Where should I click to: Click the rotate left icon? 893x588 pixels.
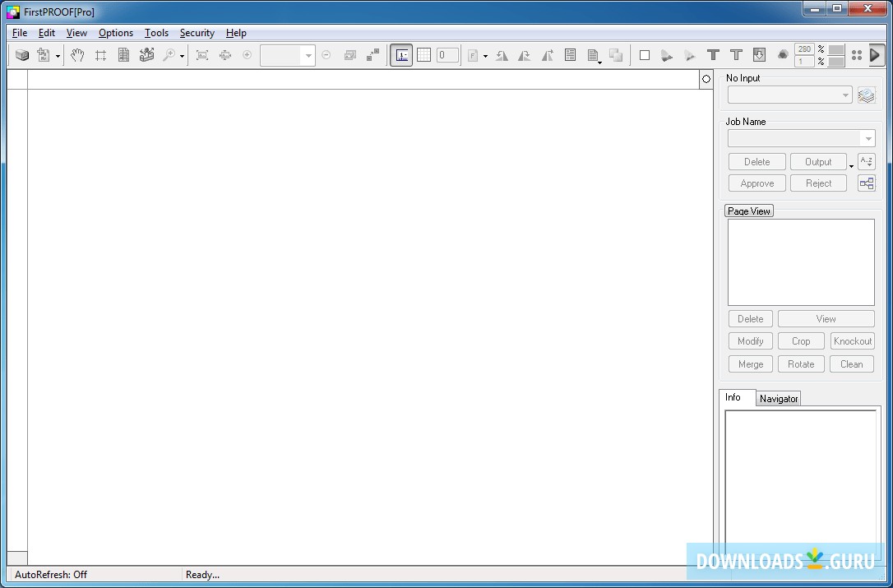pyautogui.click(x=502, y=55)
